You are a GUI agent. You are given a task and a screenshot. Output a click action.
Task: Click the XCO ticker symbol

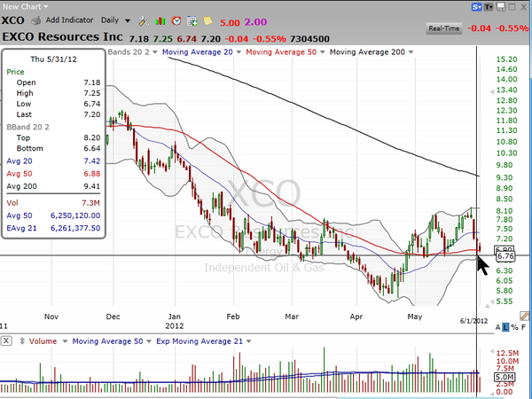pos(12,20)
